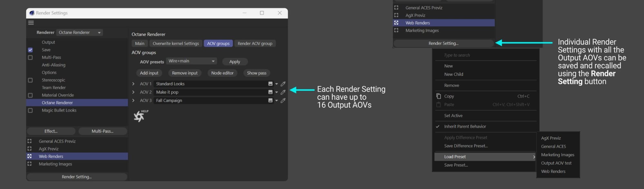Viewport: 644px width, 189px height.
Task: Click the Apply button beside AOV presets
Action: point(235,62)
